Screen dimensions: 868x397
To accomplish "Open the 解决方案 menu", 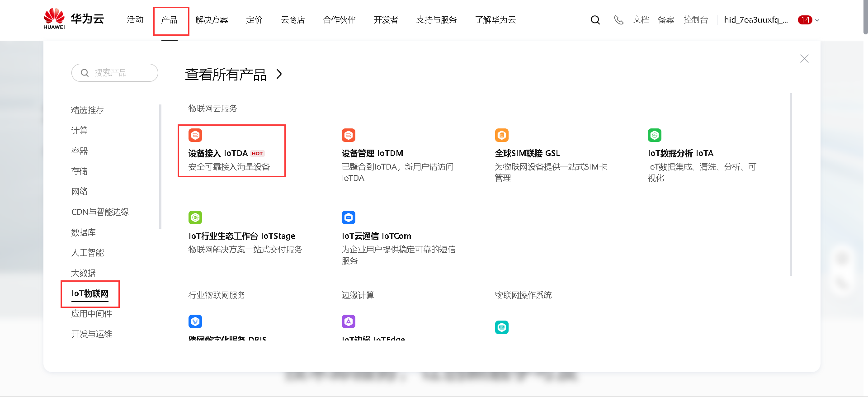I will [x=212, y=20].
